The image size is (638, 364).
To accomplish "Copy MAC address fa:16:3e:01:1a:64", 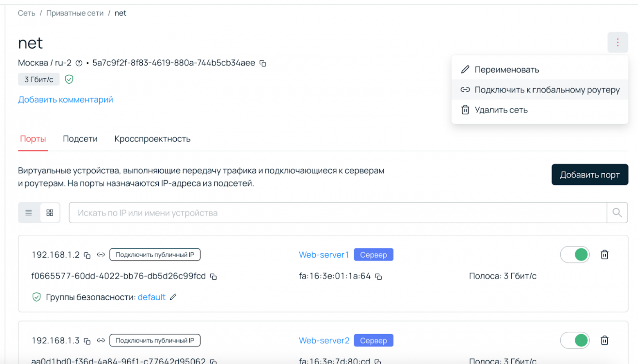I will point(379,276).
